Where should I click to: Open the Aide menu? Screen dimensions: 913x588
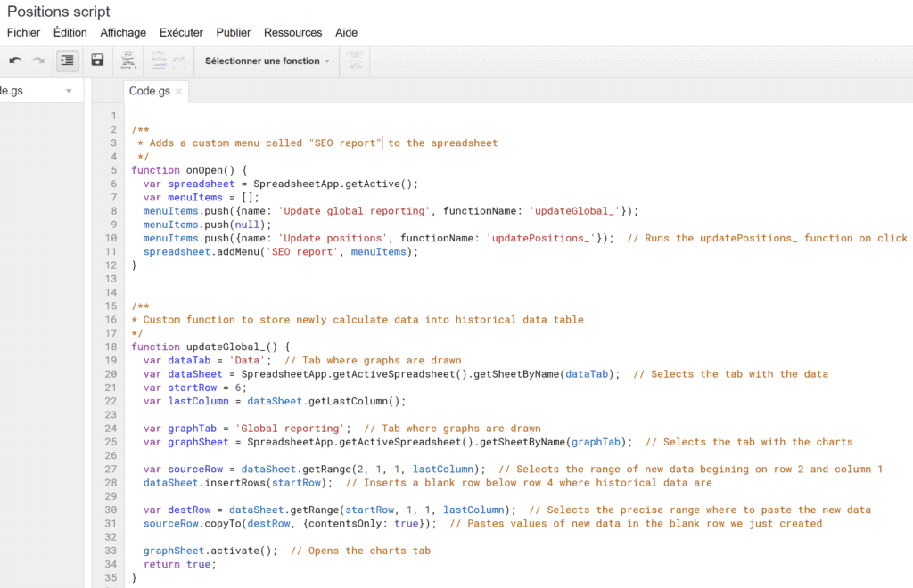coord(346,33)
